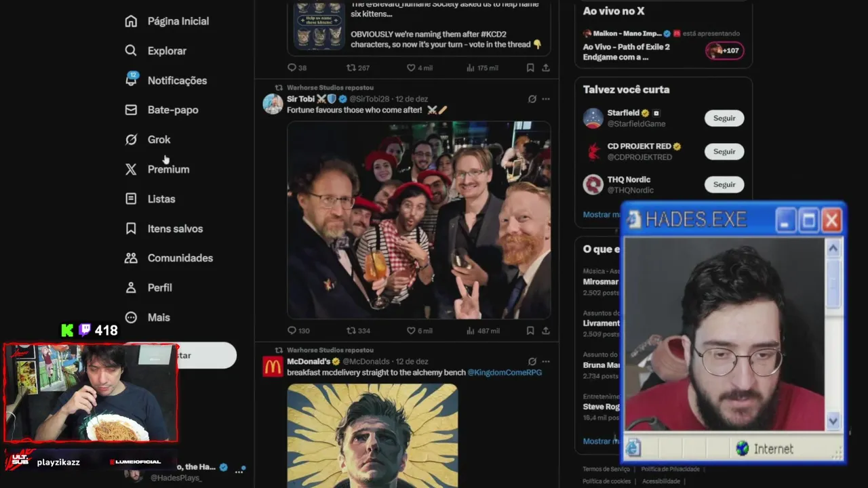Like the kittens post (4 mil)
868x488 pixels.
coord(419,68)
